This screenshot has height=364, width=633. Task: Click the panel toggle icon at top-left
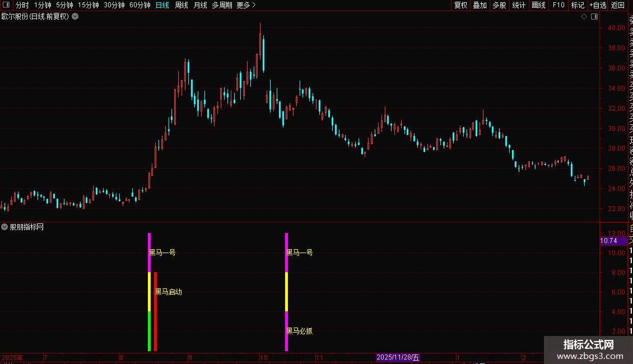coord(6,5)
